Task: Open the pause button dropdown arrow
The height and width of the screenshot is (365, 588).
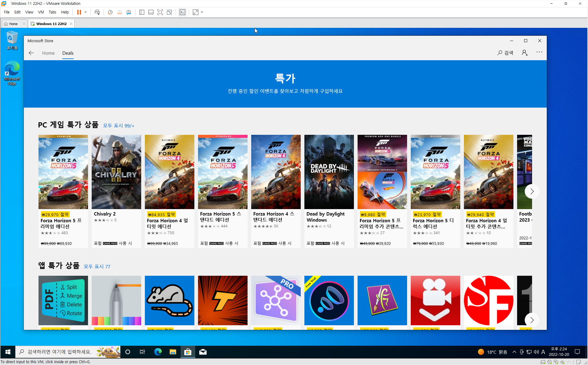Action: 86,12
